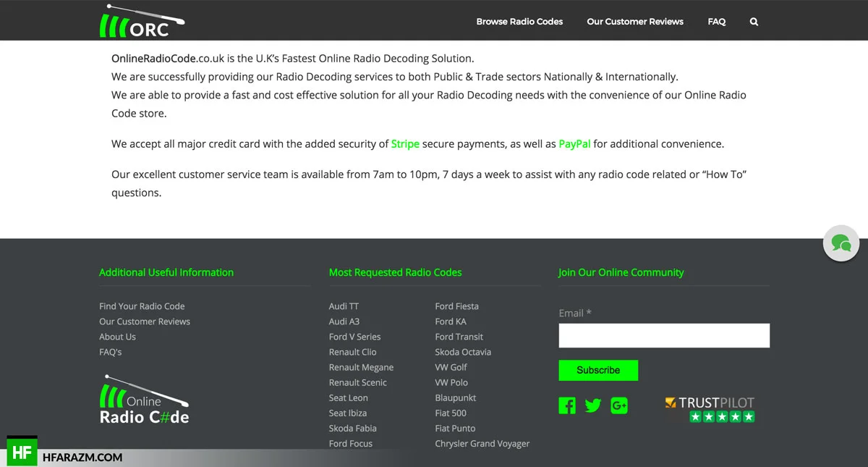Open Skoda Fabia link

tap(353, 428)
